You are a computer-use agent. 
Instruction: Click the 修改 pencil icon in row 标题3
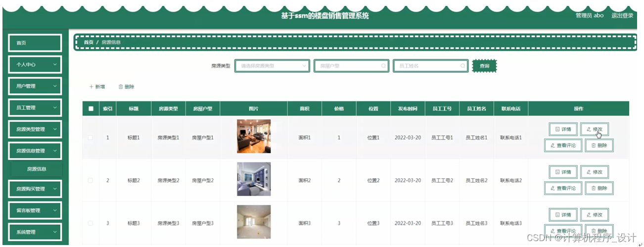click(589, 215)
